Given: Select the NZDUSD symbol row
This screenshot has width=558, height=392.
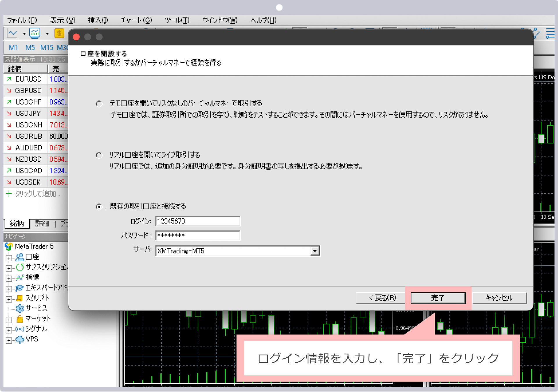Looking at the screenshot, I should tap(36, 159).
